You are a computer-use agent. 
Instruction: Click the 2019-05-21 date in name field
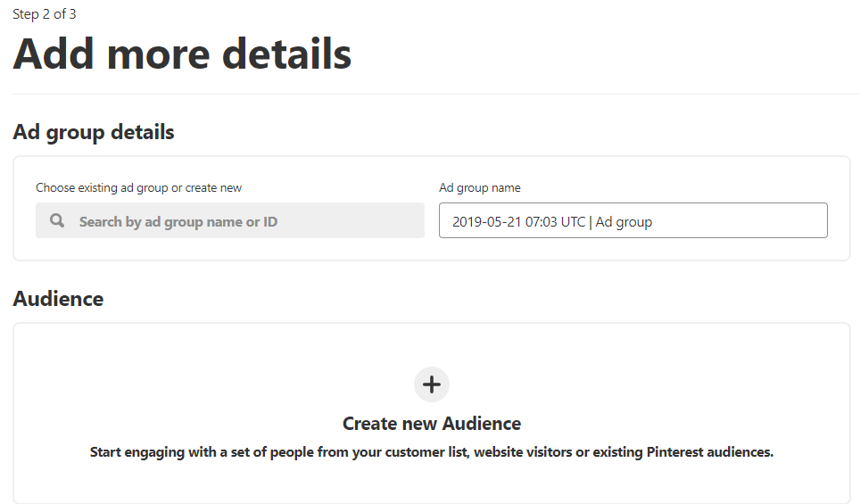pyautogui.click(x=486, y=221)
